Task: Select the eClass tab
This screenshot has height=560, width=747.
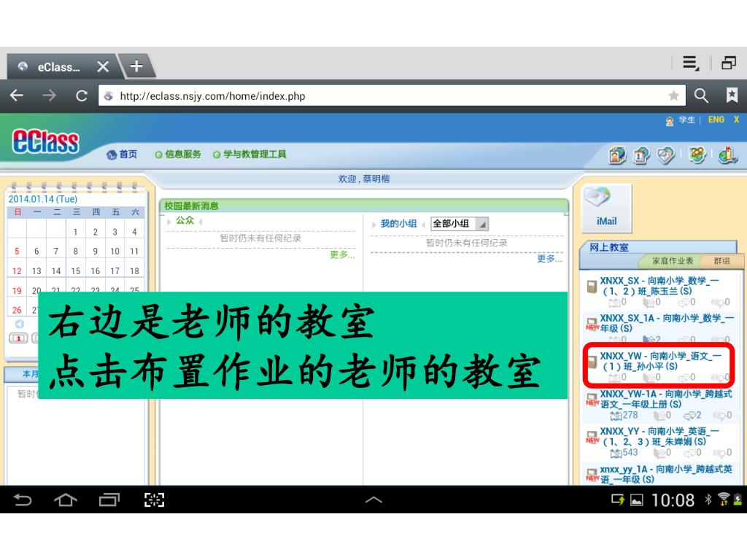Action: click(x=60, y=66)
